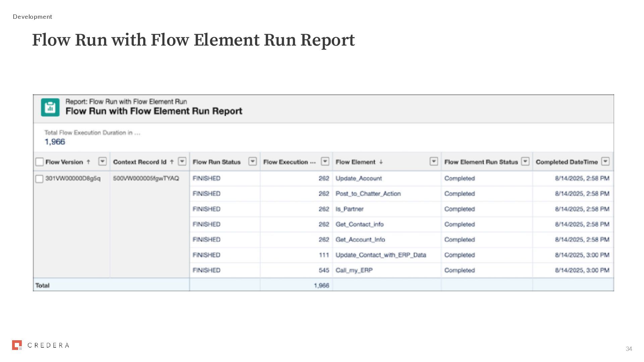
Task: Click Context Record Id sort arrow
Action: pyautogui.click(x=172, y=162)
